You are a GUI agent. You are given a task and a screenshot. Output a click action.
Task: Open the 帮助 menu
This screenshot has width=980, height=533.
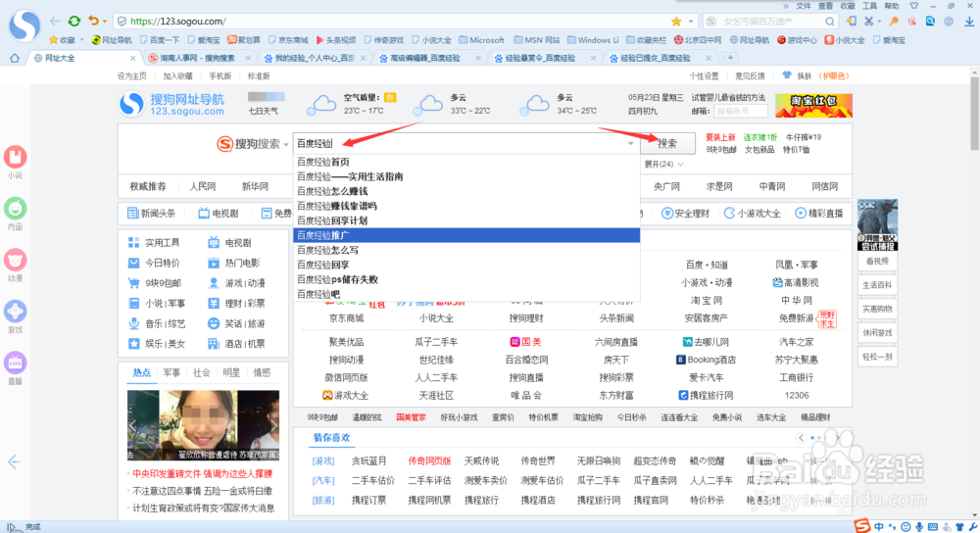(891, 6)
